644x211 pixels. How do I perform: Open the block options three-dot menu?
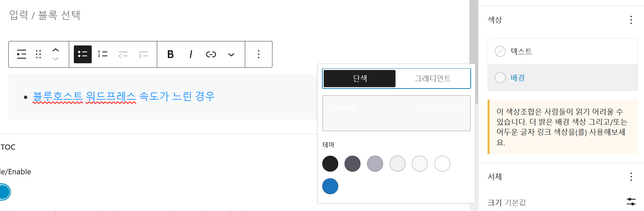pyautogui.click(x=258, y=54)
